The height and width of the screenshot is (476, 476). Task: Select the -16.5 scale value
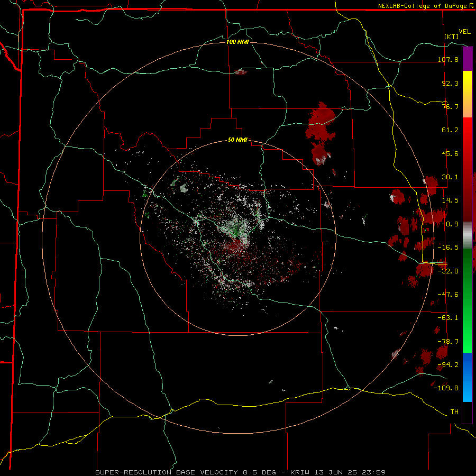click(x=448, y=248)
